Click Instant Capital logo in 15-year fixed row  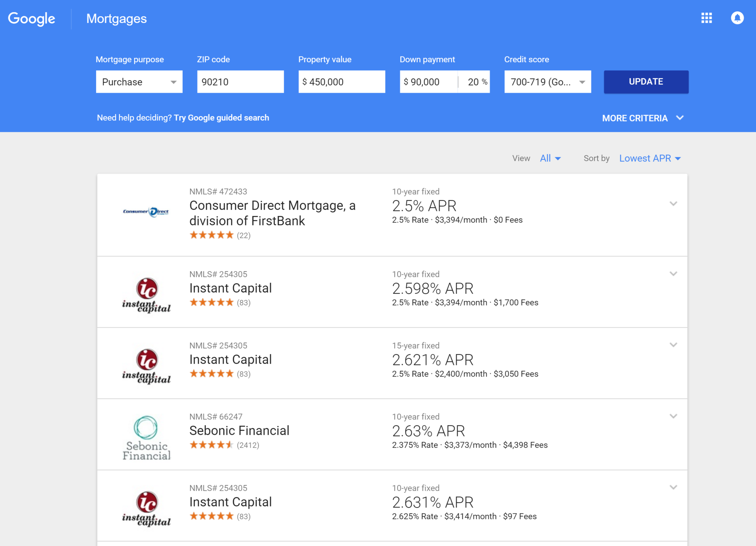click(x=146, y=366)
